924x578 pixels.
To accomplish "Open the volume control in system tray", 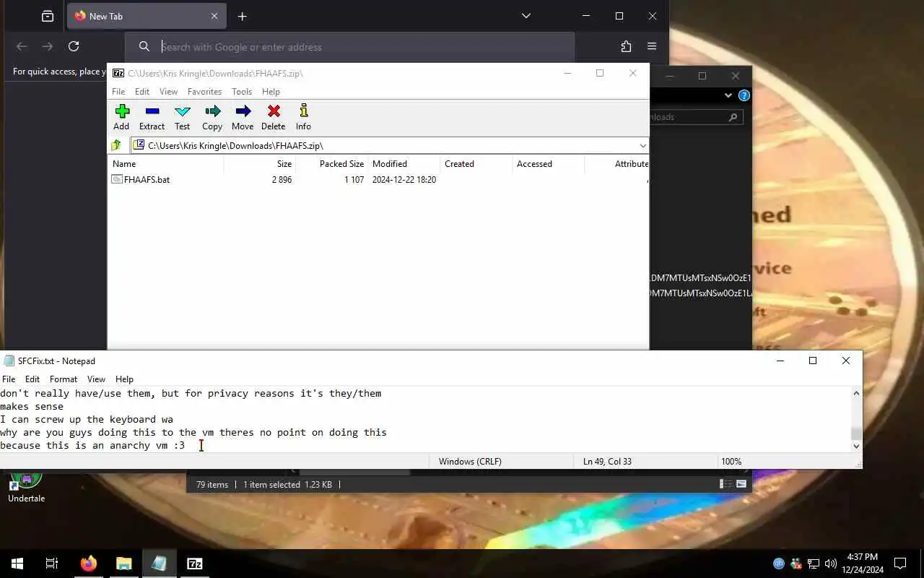I will tap(831, 564).
